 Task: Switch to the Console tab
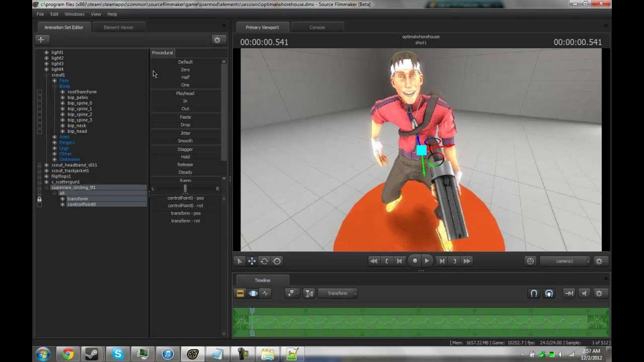(317, 27)
